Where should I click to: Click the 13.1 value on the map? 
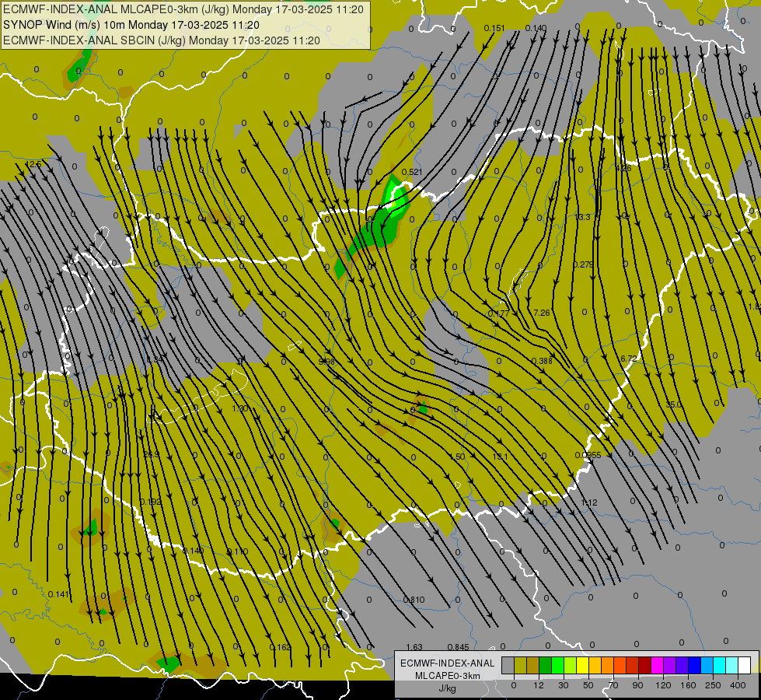[x=500, y=457]
